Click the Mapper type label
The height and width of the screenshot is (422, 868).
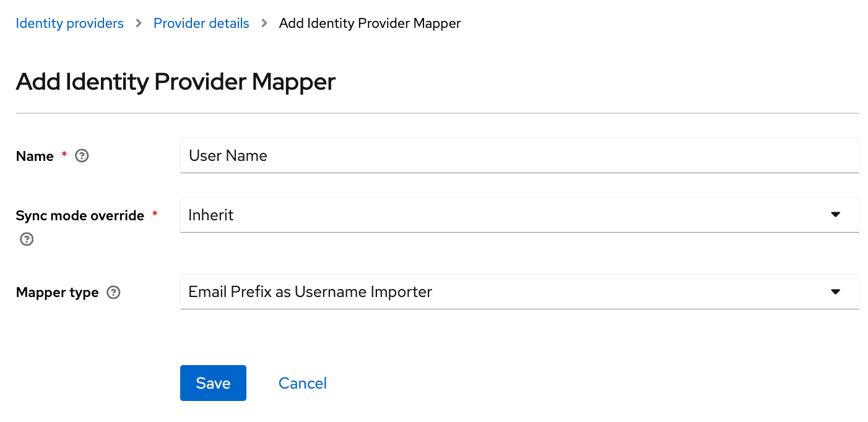pos(57,292)
